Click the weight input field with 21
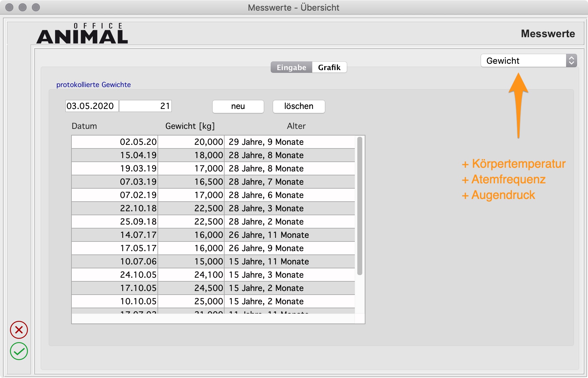 pyautogui.click(x=146, y=106)
